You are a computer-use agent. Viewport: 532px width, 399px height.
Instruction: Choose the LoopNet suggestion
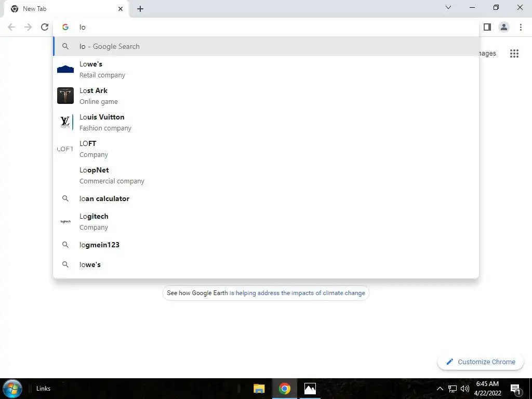[x=266, y=176]
